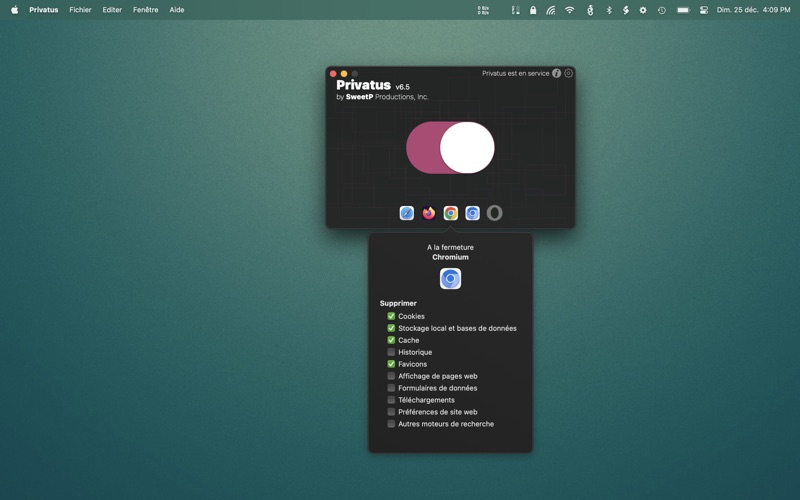Uncheck the Favicons checkbox

pyautogui.click(x=391, y=364)
